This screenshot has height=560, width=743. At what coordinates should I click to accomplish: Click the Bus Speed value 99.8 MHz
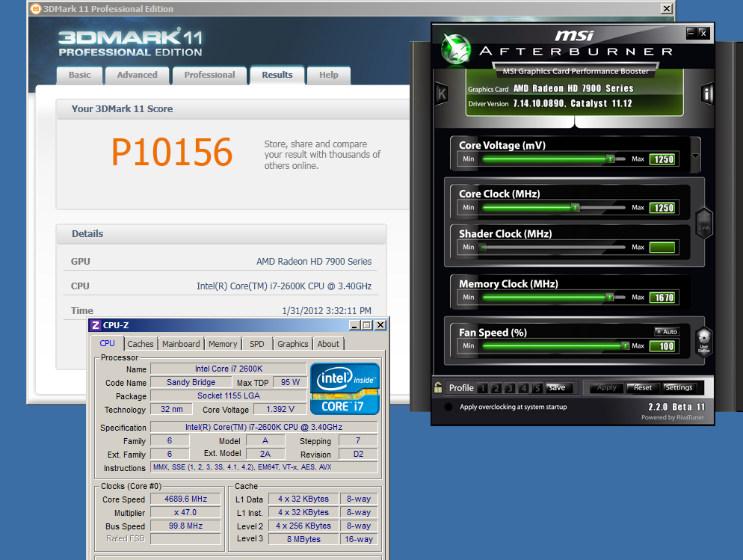tap(185, 526)
